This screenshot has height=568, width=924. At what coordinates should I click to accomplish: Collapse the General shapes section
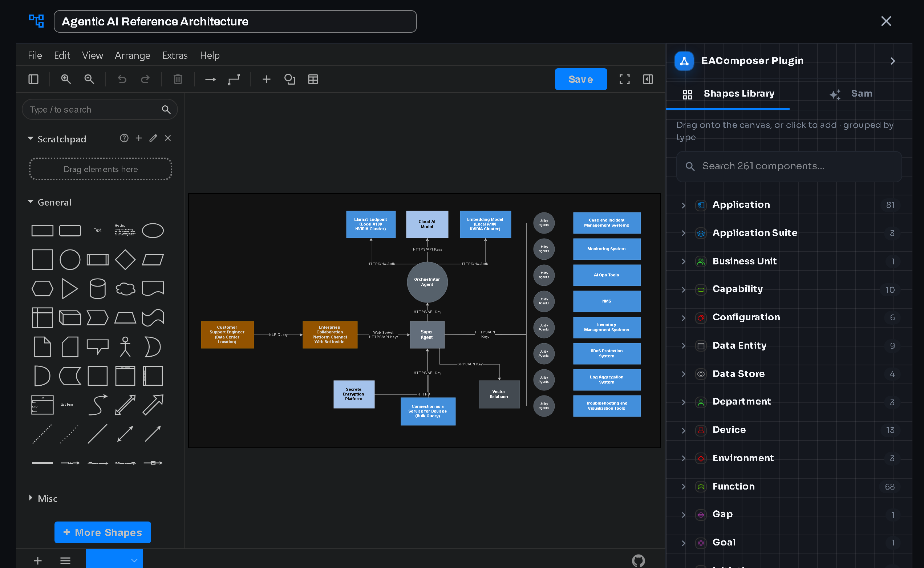(x=31, y=202)
